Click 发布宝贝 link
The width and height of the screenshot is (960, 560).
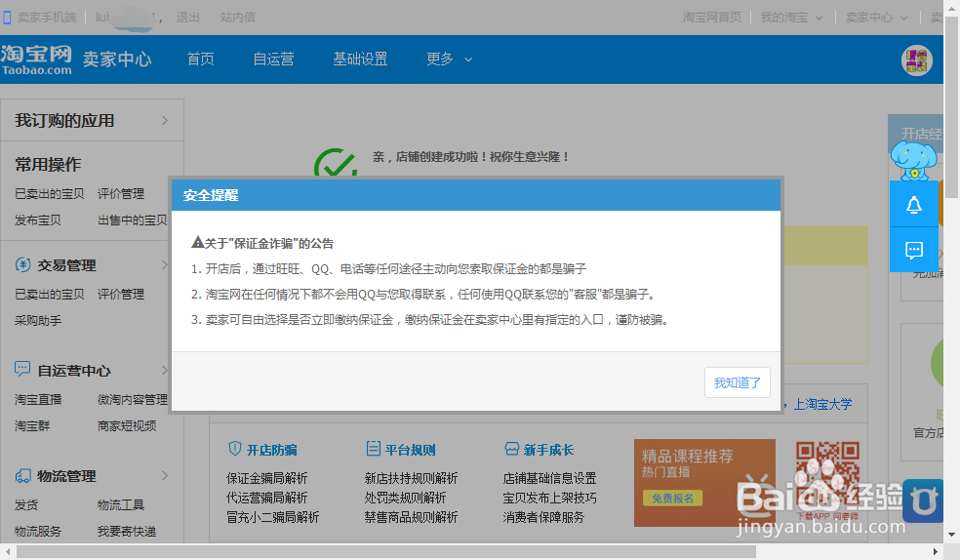tap(38, 220)
